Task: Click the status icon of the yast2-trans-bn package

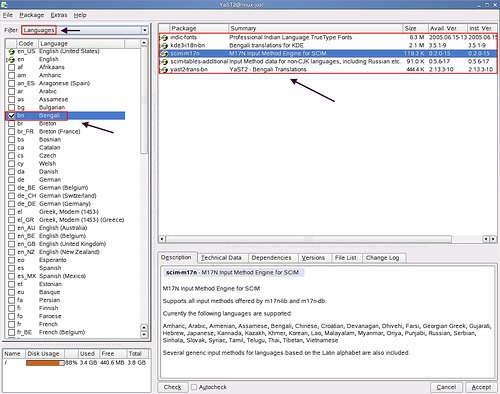Action: point(164,70)
